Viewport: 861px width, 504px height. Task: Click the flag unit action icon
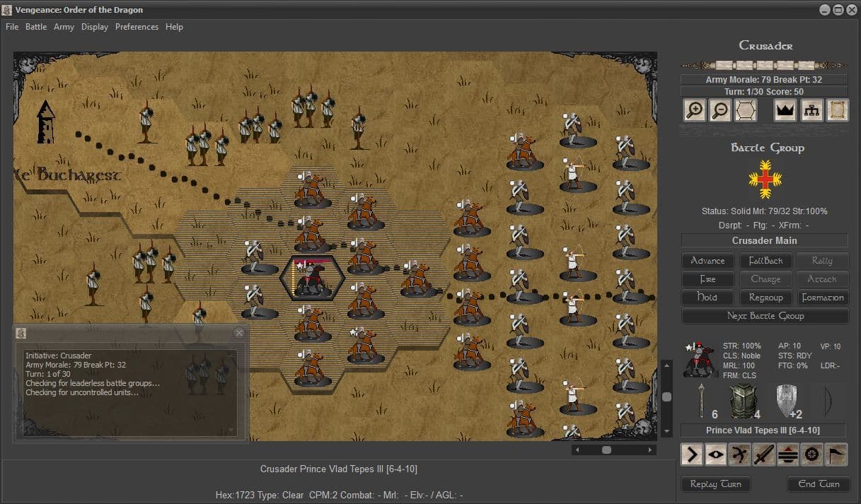(x=836, y=455)
